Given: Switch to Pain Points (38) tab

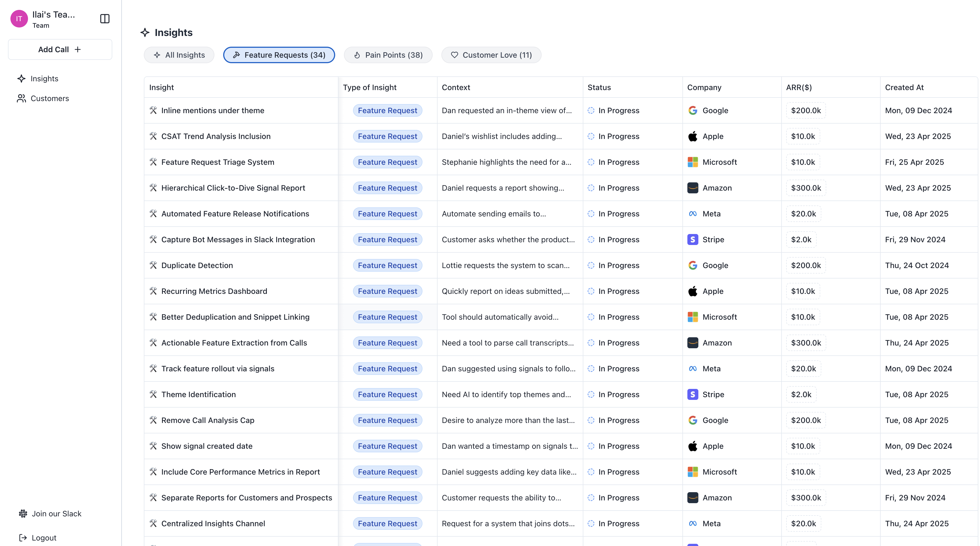Looking at the screenshot, I should (x=388, y=55).
